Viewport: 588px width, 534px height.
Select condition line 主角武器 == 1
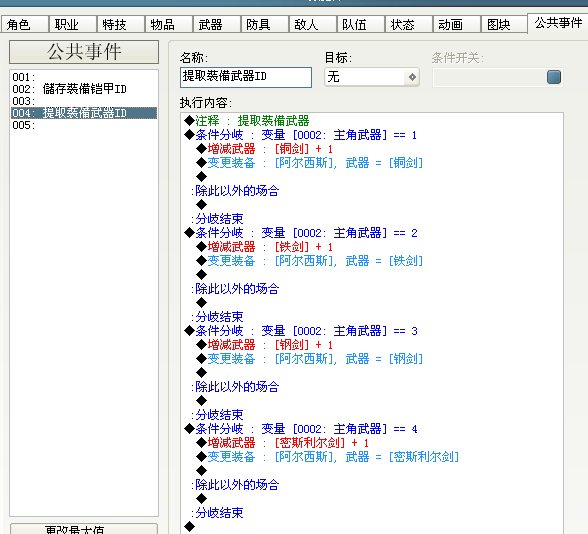tap(300, 135)
